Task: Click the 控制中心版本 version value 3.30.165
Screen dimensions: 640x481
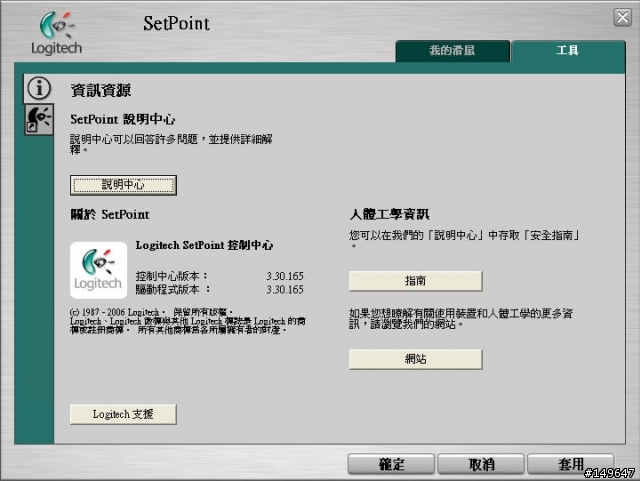Action: pos(285,276)
